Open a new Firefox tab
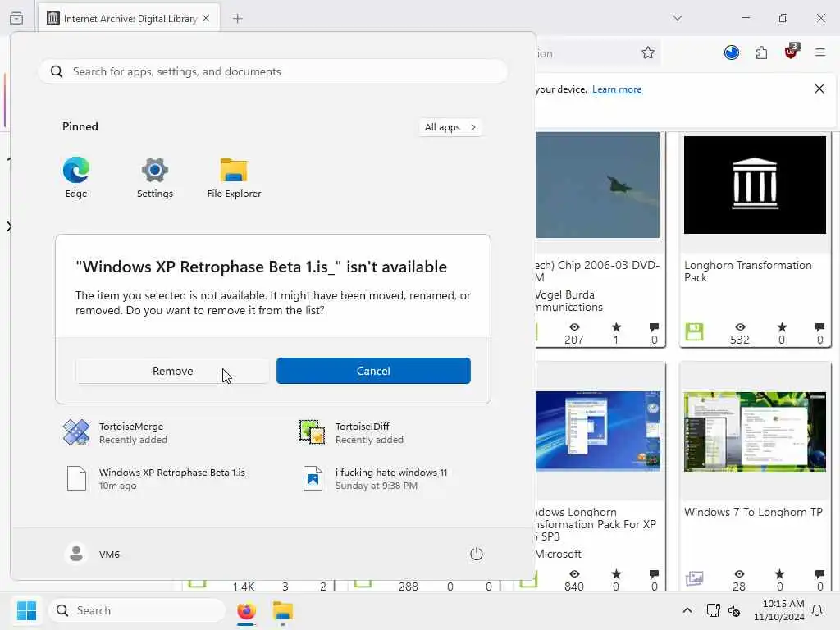Screen dimensions: 840x630 point(238,19)
